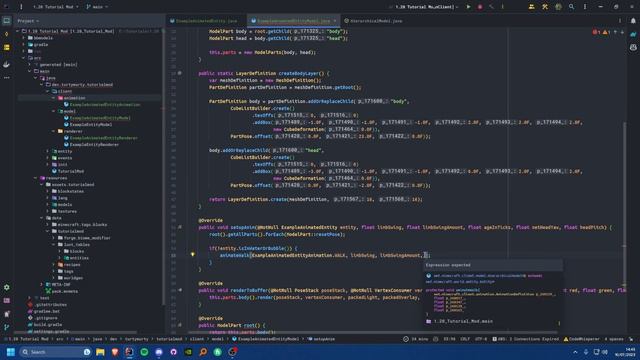The image size is (640, 360).
Task: Open File Explorer from the taskbar
Action: coord(100,352)
